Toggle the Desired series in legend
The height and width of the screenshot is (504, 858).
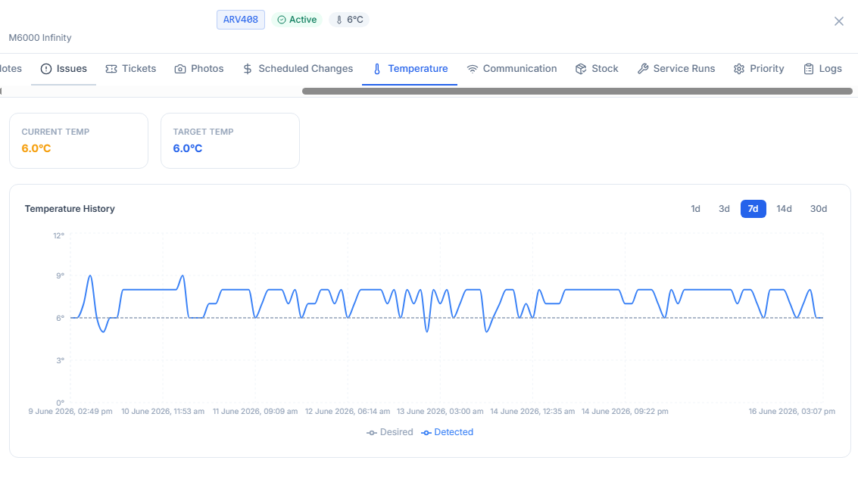pos(389,432)
